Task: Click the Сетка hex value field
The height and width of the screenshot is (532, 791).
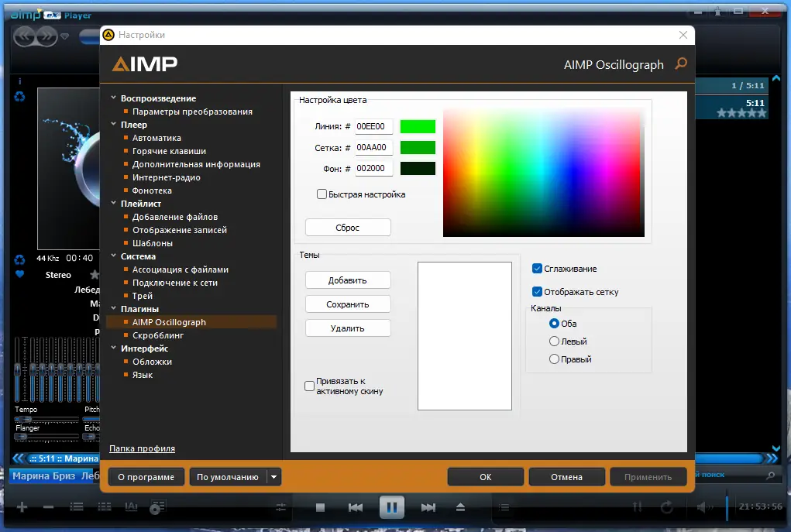Action: [x=373, y=147]
